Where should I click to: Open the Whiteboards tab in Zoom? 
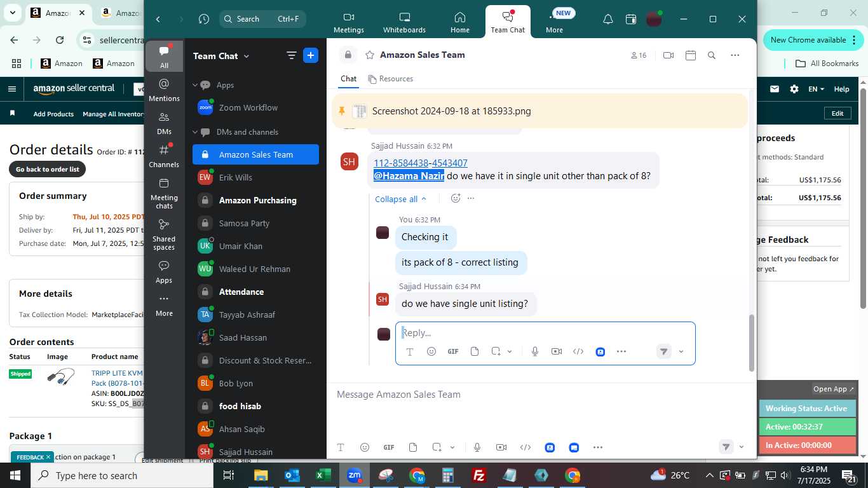click(x=404, y=23)
